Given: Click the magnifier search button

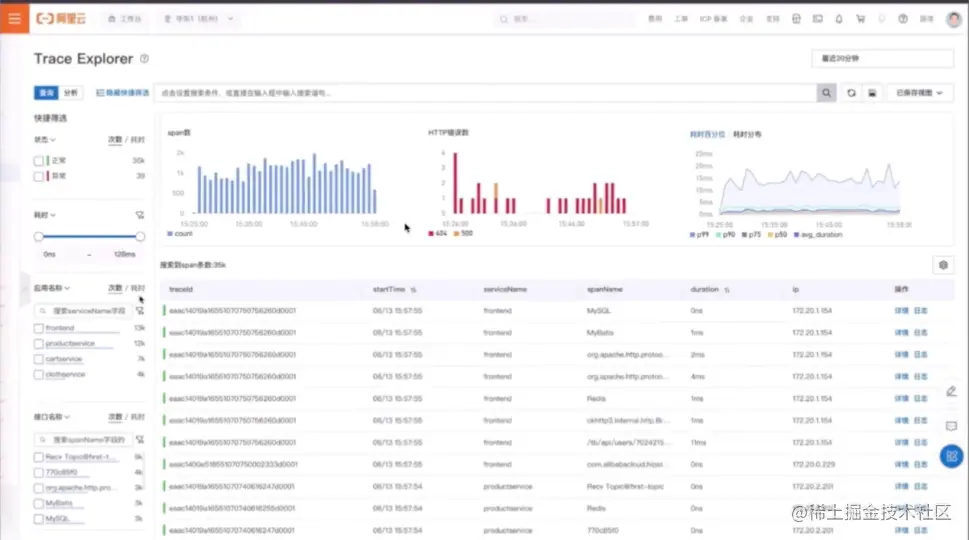Looking at the screenshot, I should pyautogui.click(x=826, y=93).
